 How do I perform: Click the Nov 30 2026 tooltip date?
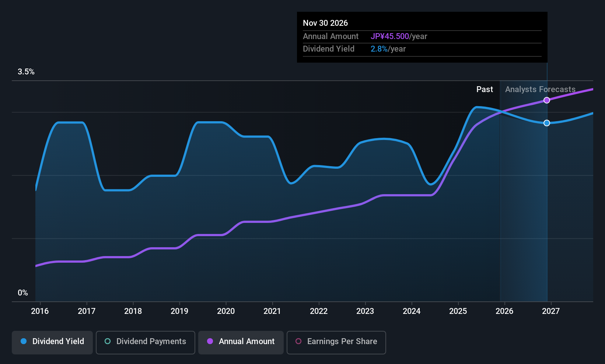coord(325,23)
